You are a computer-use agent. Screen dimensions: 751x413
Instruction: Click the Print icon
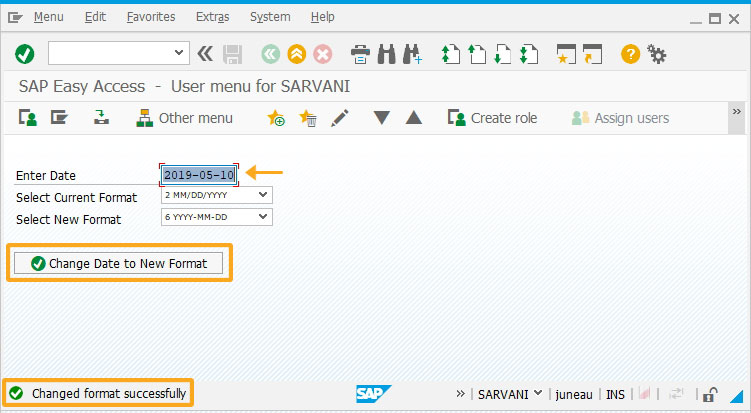pyautogui.click(x=360, y=54)
